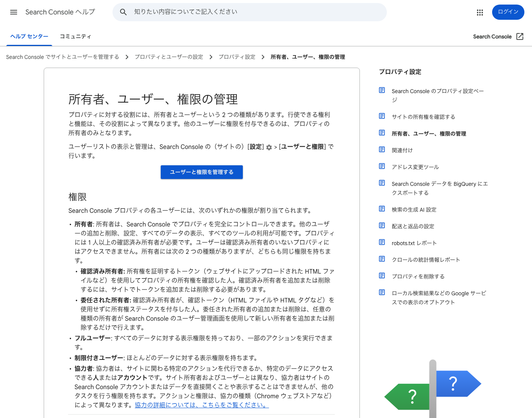The width and height of the screenshot is (532, 418).
Task: Click the blue question signpost arrow
Action: [x=458, y=384]
